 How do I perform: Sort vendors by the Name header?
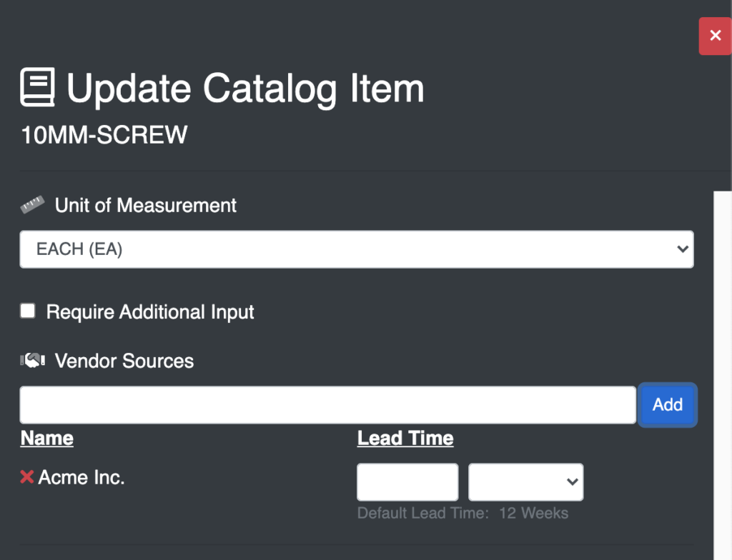coord(47,438)
